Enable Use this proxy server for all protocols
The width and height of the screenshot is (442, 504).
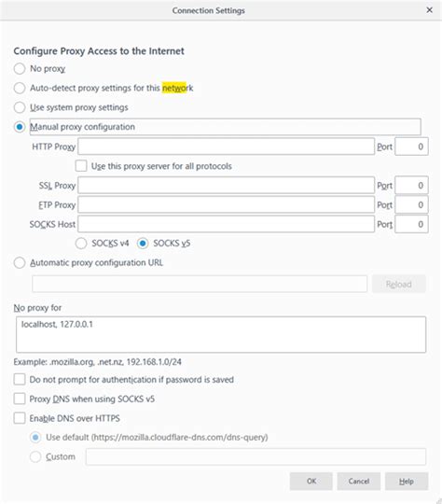click(81, 166)
